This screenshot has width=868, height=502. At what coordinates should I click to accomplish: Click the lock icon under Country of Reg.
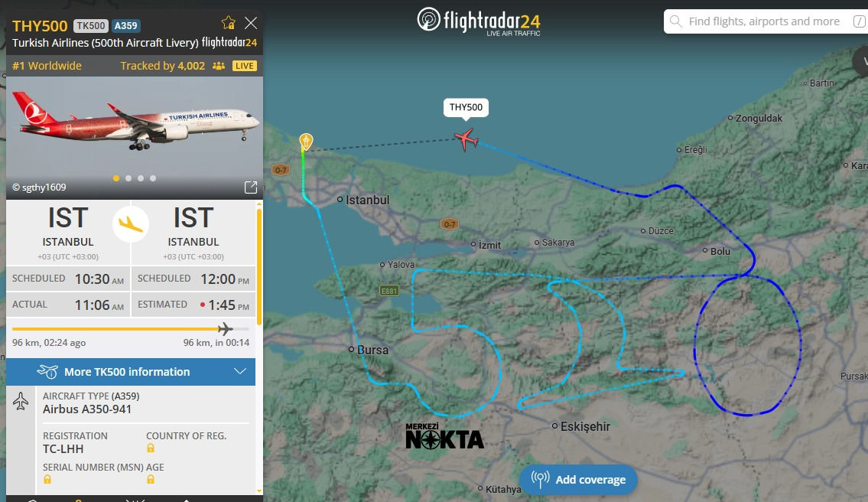(151, 448)
